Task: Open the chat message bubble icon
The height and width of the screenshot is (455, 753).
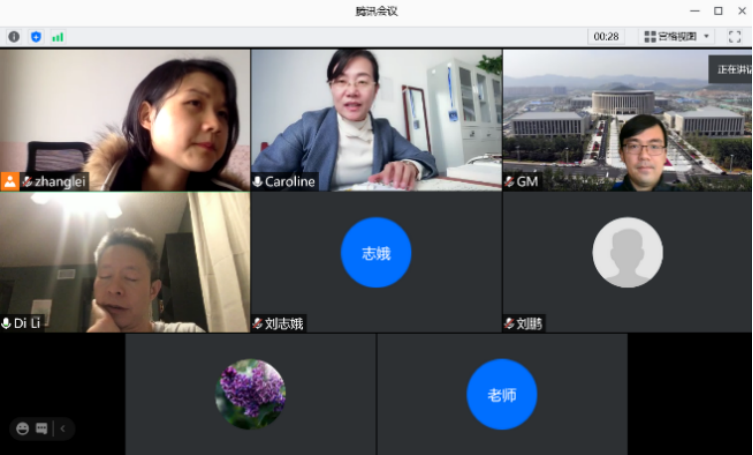Action: [x=42, y=428]
